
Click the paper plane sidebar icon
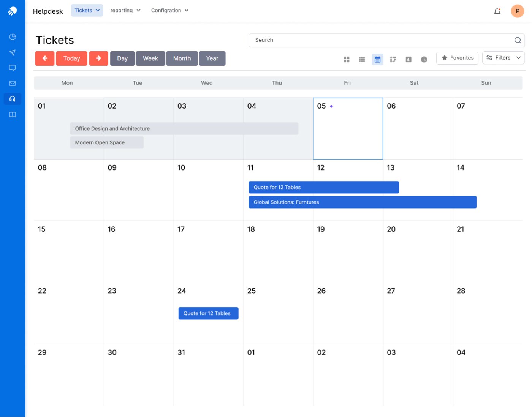(x=13, y=52)
